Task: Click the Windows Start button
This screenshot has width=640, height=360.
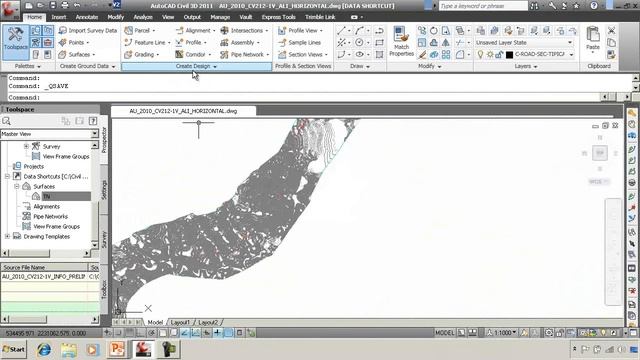Action: click(x=13, y=350)
